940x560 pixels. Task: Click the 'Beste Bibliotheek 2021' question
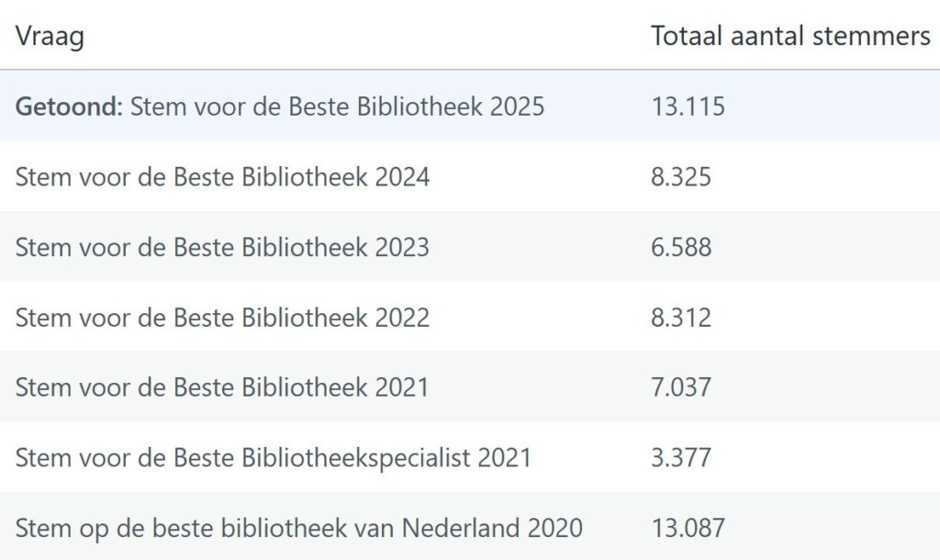[222, 387]
